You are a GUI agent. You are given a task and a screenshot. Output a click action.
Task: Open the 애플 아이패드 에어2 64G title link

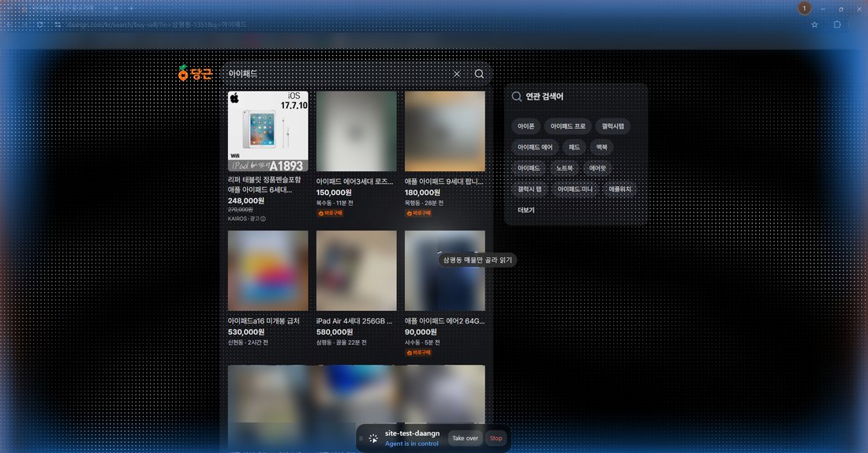click(444, 321)
